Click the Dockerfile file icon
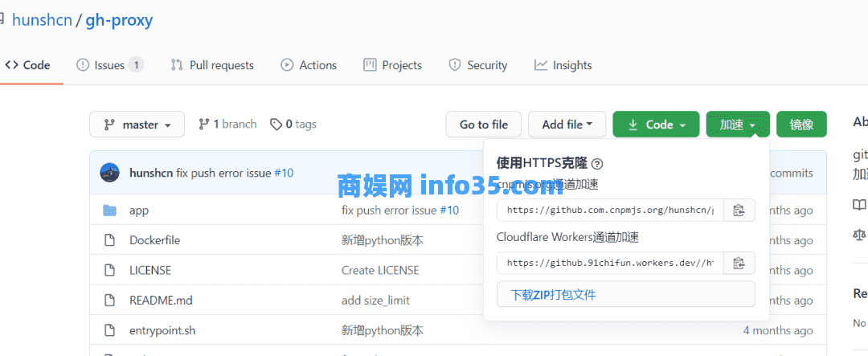This screenshot has height=356, width=868. click(109, 240)
